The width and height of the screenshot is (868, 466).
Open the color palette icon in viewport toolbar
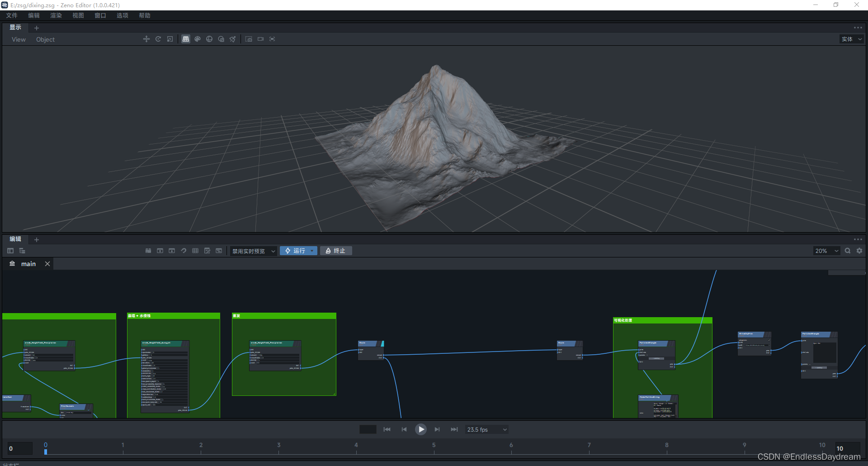(198, 39)
